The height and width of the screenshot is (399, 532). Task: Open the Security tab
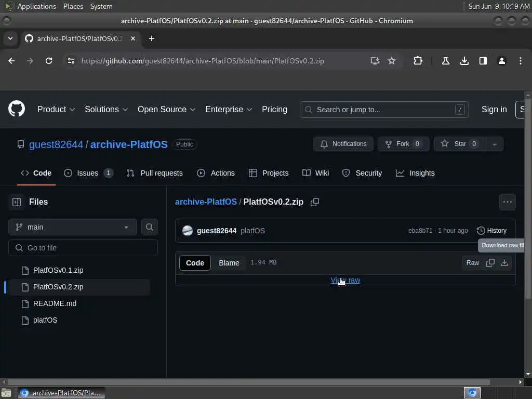[362, 173]
